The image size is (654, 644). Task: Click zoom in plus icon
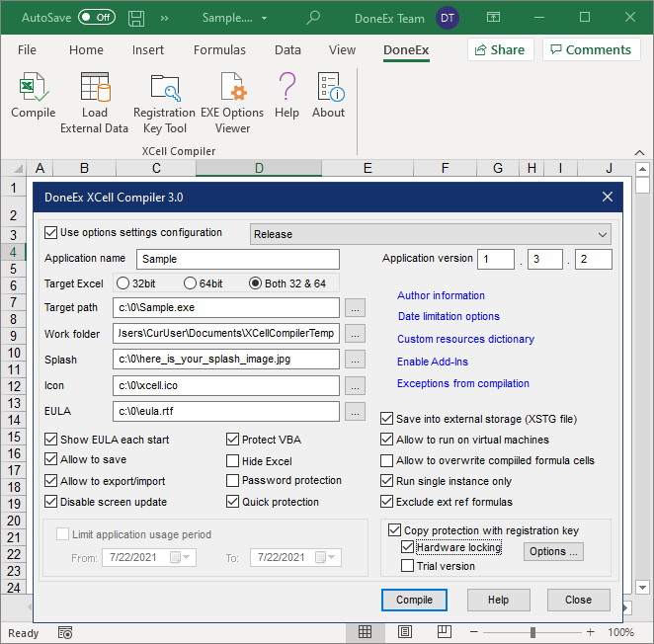coord(590,632)
